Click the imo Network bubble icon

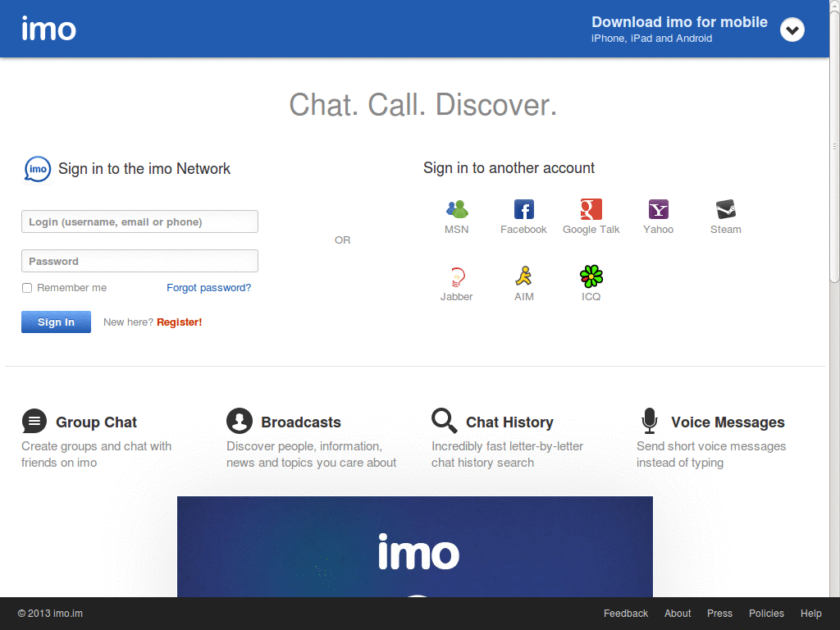tap(38, 169)
